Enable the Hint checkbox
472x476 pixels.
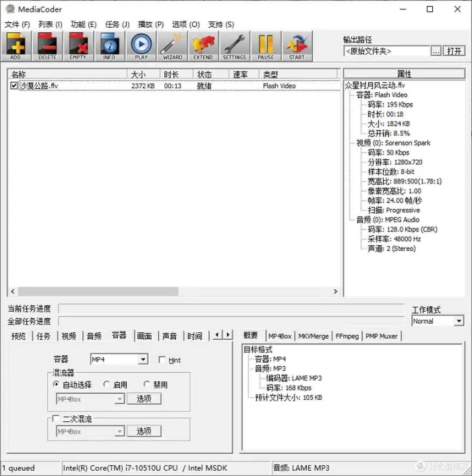click(162, 360)
